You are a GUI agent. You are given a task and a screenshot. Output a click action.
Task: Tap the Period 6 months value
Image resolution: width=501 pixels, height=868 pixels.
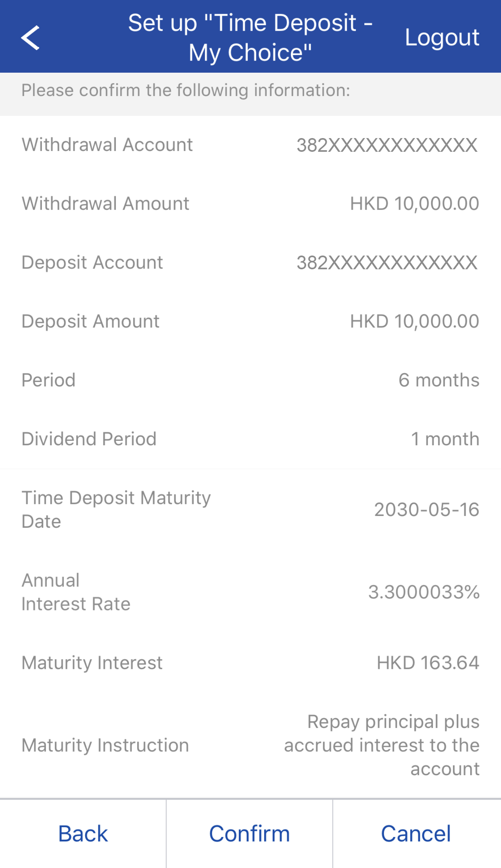[439, 380]
